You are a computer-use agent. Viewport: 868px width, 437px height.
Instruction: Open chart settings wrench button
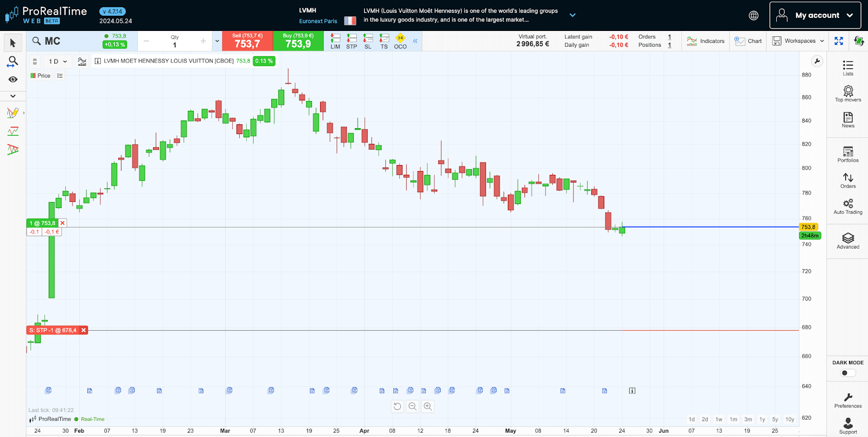[x=816, y=61]
